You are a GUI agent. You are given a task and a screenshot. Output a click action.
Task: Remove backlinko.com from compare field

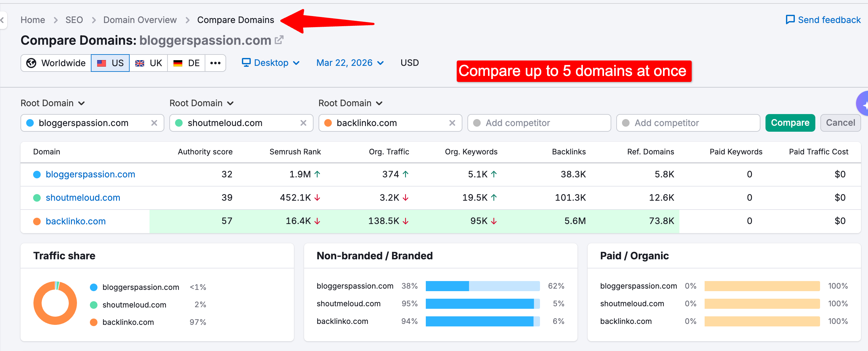click(x=452, y=123)
